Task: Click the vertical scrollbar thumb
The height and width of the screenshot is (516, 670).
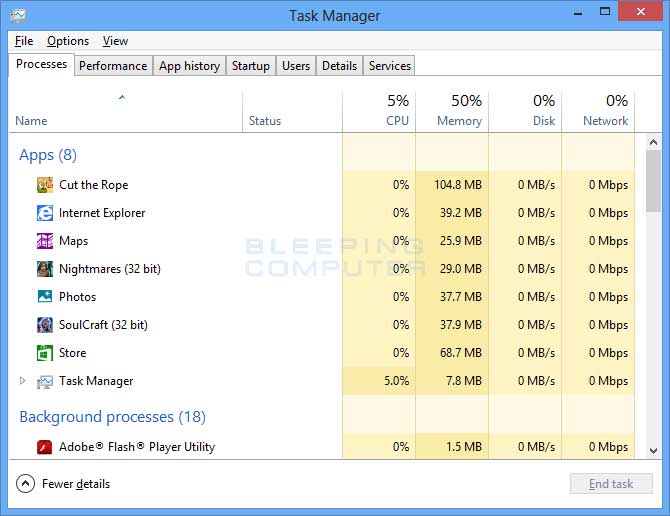Action: [x=653, y=181]
